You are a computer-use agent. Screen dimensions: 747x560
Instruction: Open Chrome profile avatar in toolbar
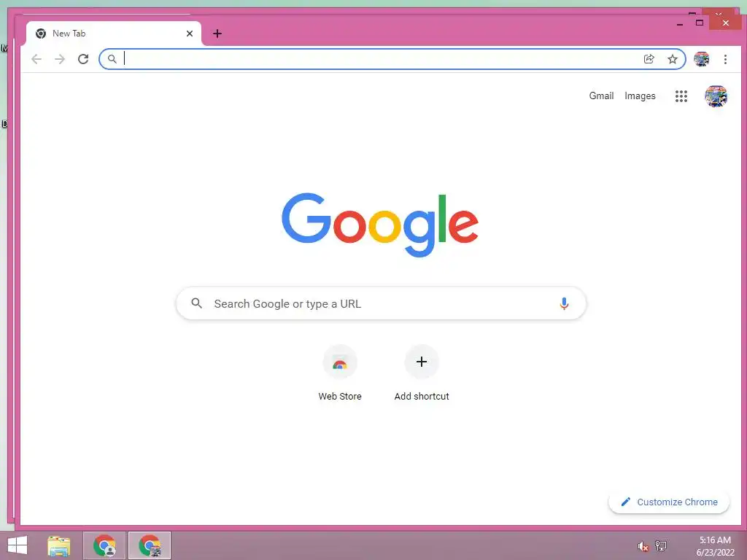click(701, 59)
